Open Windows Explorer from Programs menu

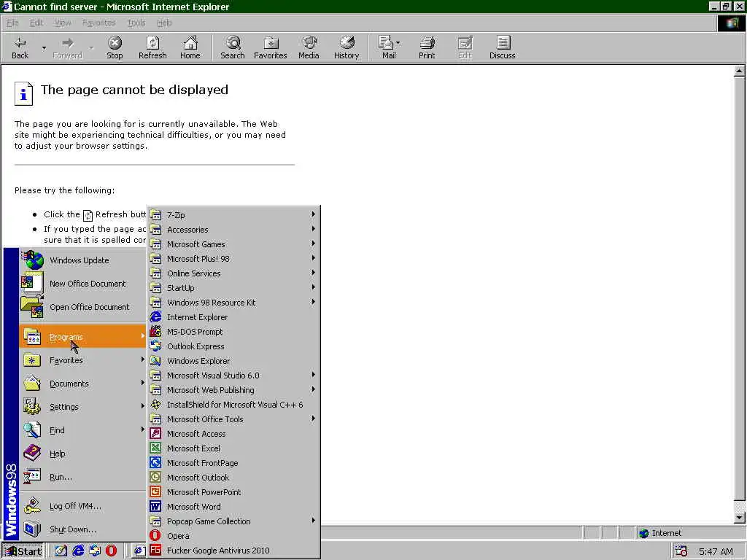coord(233,361)
